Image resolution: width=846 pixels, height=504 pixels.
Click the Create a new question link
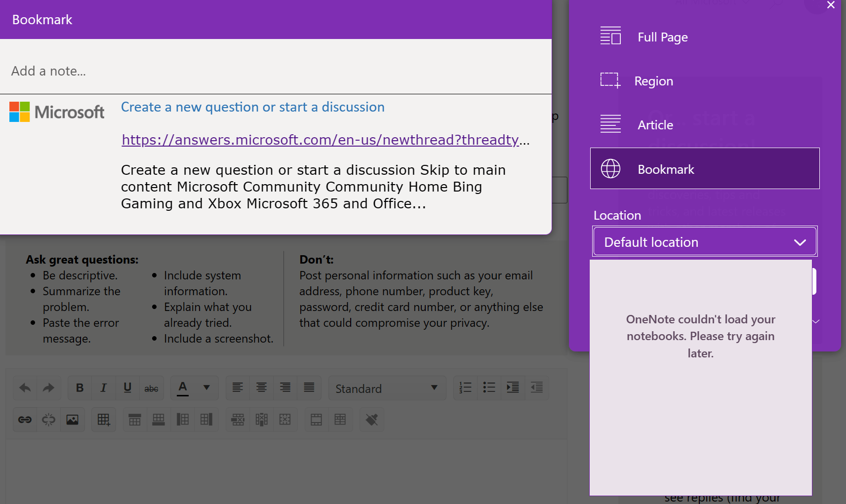253,107
